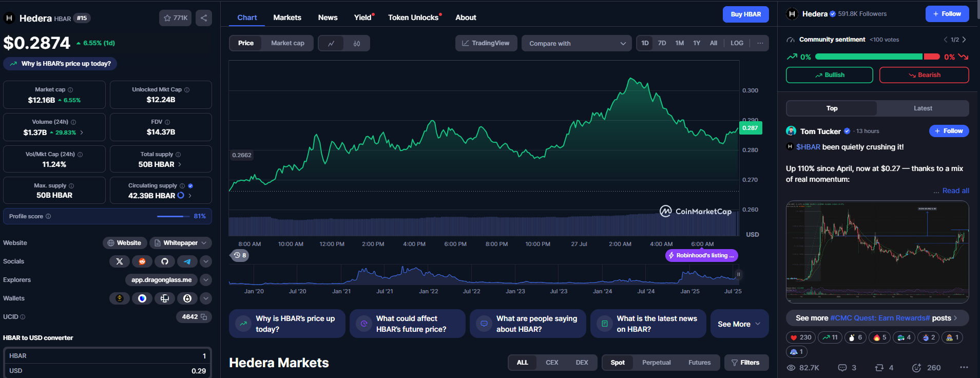Screen dimensions: 980x378
Task: Select the second wallet icon in Wallets row
Action: [142, 298]
